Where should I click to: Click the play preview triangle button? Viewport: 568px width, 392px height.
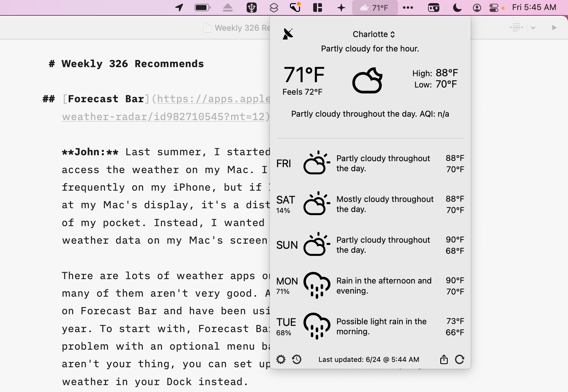point(554,28)
